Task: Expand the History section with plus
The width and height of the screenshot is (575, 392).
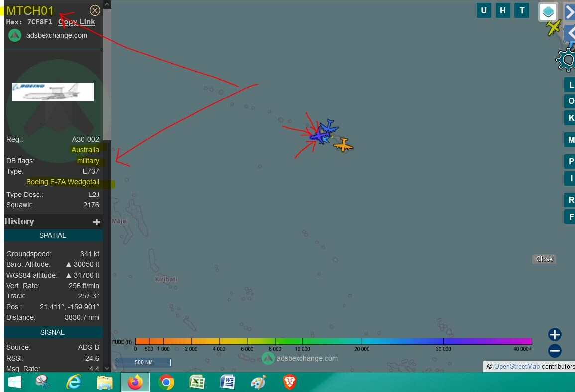Action: 96,222
